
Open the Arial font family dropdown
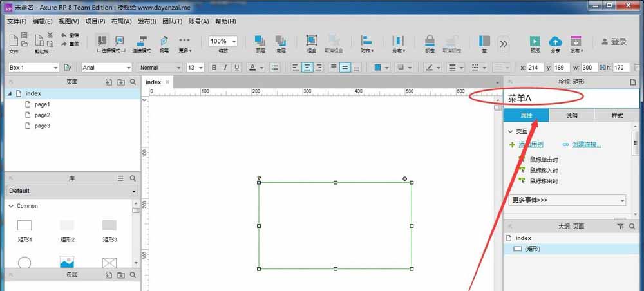106,68
